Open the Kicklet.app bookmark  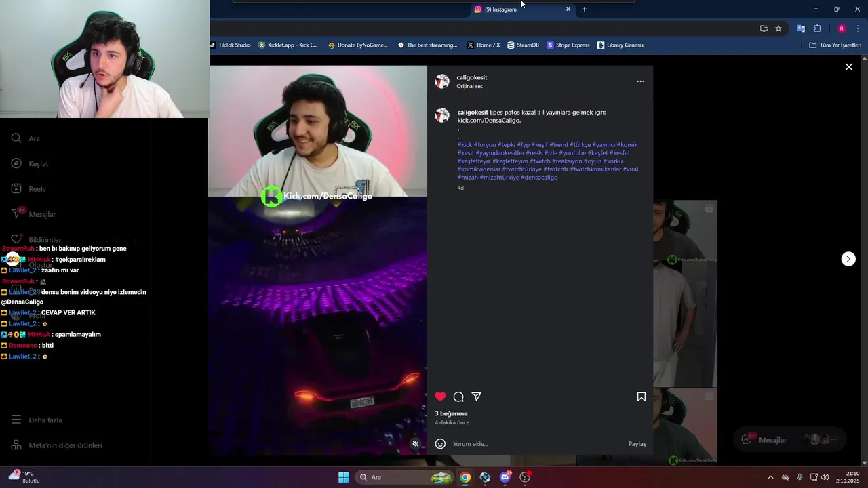(288, 45)
